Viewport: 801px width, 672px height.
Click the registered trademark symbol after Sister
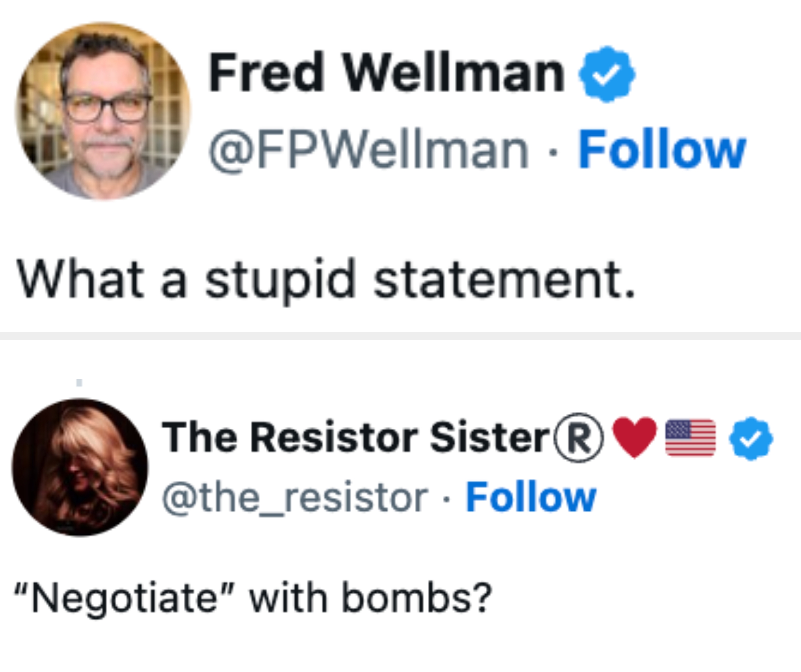point(579,438)
